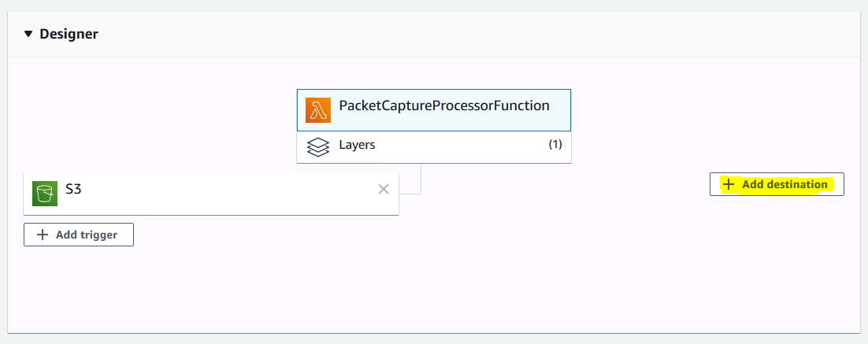Click the highlighted Add destination text
The height and width of the screenshot is (344, 868).
coord(785,184)
